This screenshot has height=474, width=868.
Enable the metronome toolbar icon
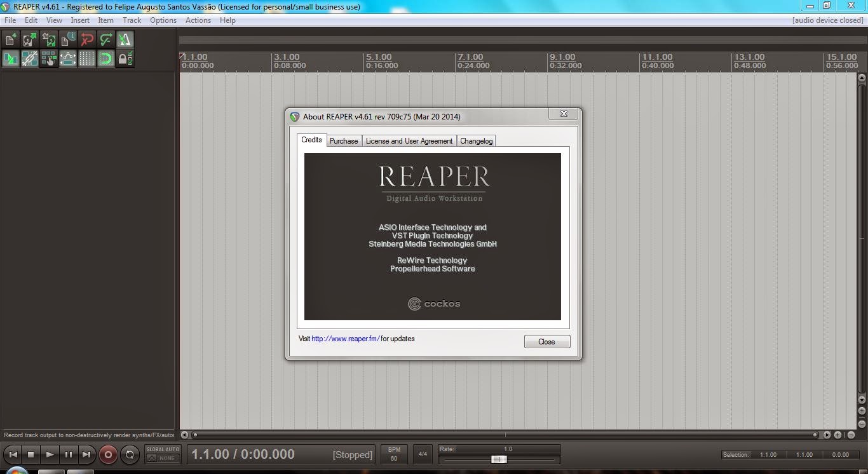[x=125, y=39]
